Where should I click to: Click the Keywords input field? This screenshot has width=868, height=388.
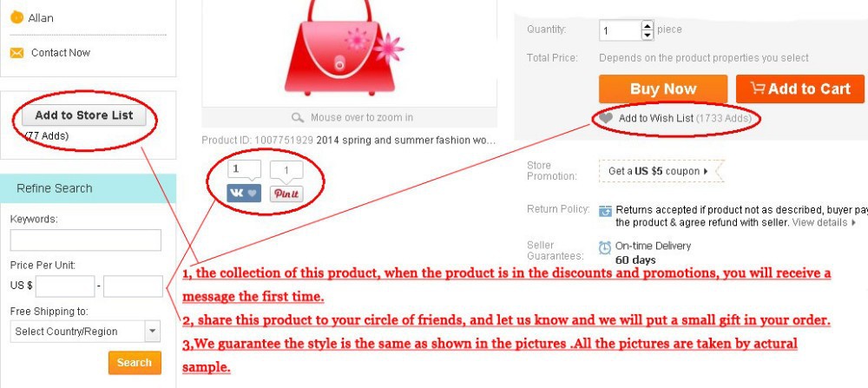coord(85,240)
